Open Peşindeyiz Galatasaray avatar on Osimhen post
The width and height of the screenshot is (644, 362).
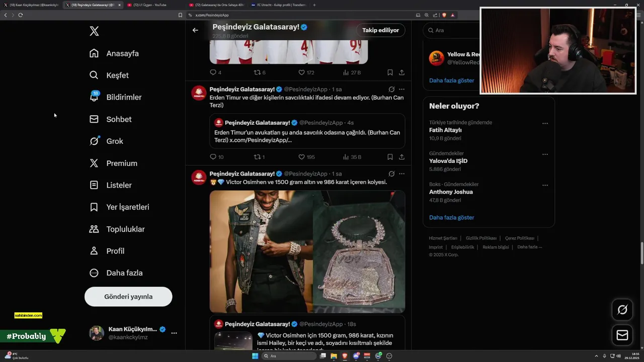click(x=199, y=177)
